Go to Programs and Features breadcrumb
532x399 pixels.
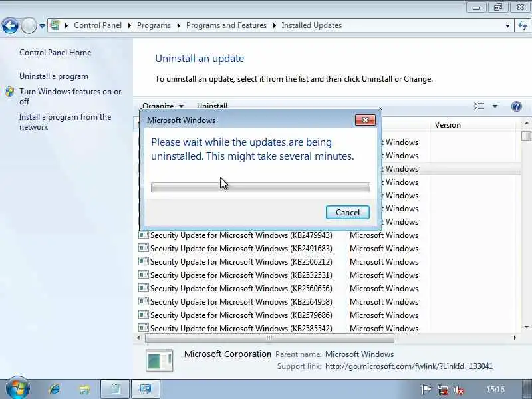(x=226, y=25)
